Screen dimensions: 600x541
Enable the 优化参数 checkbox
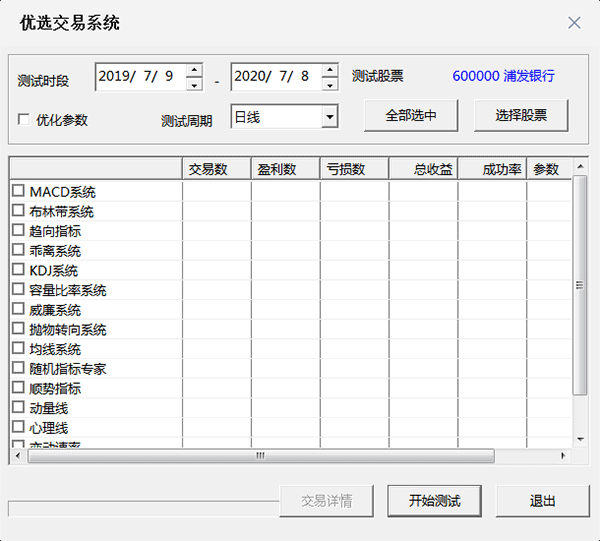[x=24, y=119]
